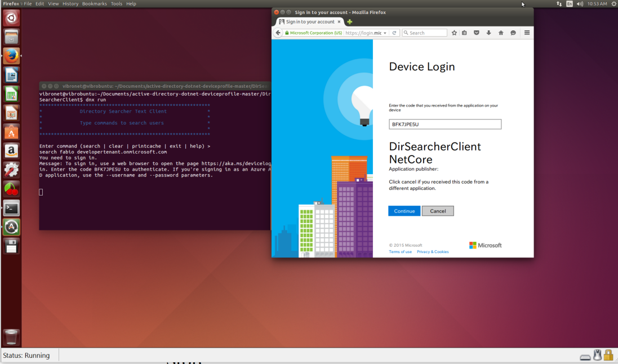Open LibreOffice Impress from launcher
Screen dimensions: 618x364
11,113
